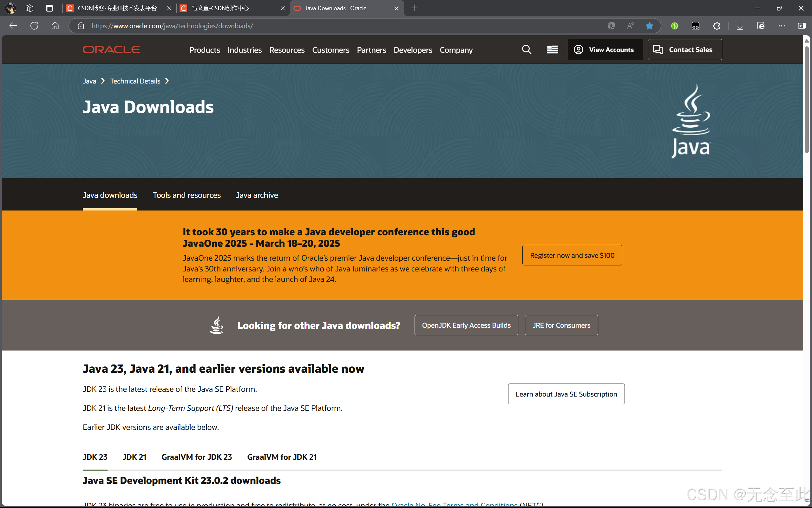Screen dimensions: 812x508
Task: Click the View Accounts button
Action: 605,50
